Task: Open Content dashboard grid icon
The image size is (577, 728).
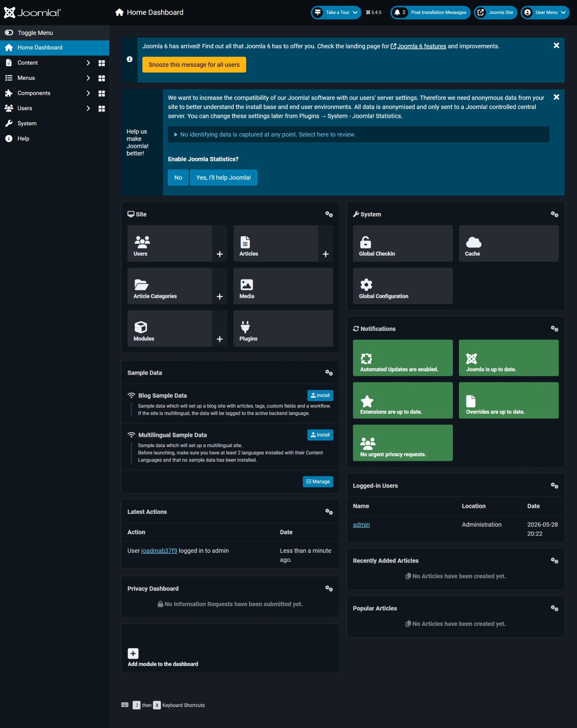Action: click(102, 63)
